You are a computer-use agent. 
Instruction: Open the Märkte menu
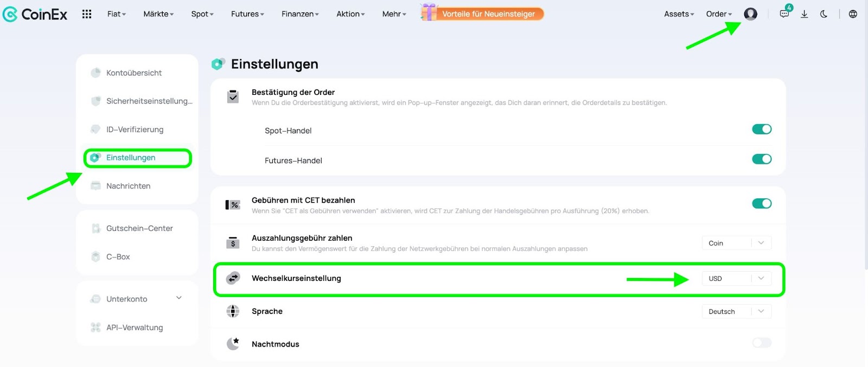[x=158, y=14]
